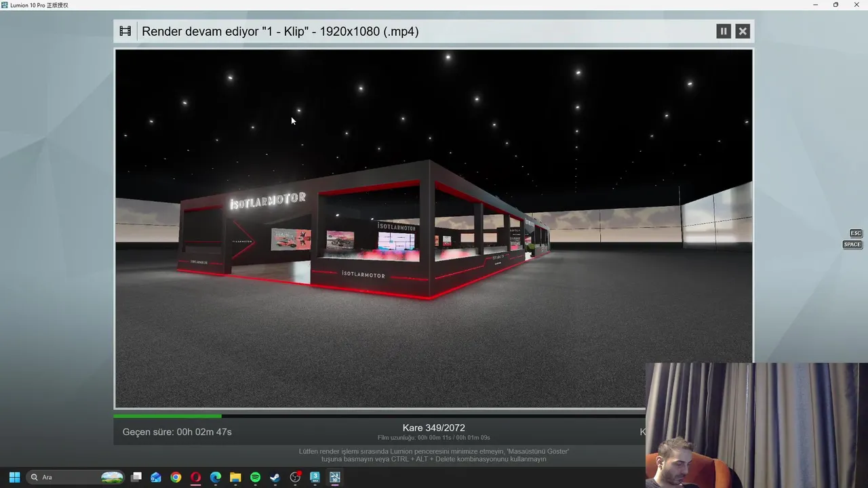Open Task View from the taskbar
The height and width of the screenshot is (488, 868).
click(x=136, y=477)
